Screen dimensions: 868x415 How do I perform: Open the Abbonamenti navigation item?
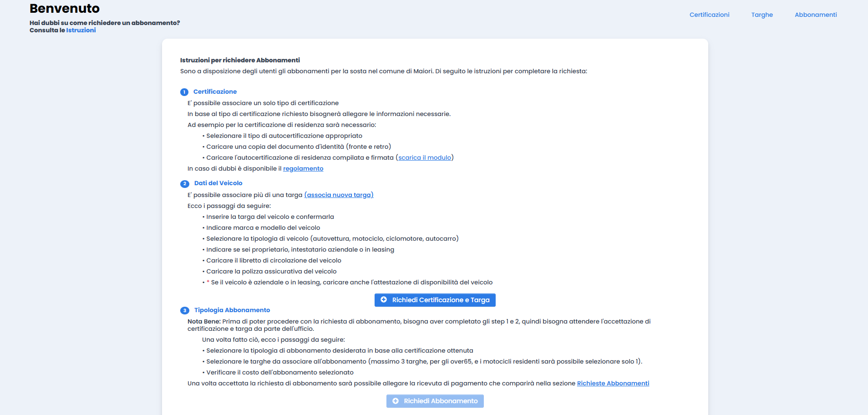pos(815,14)
